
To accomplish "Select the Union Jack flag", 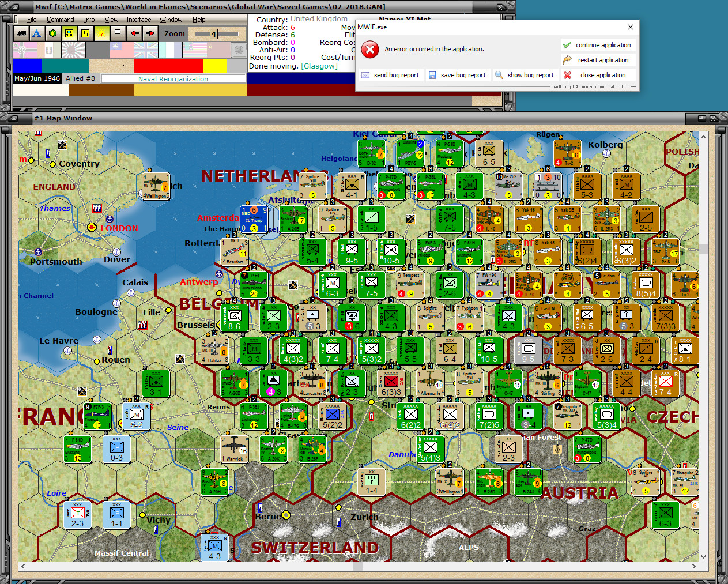I will (x=146, y=50).
